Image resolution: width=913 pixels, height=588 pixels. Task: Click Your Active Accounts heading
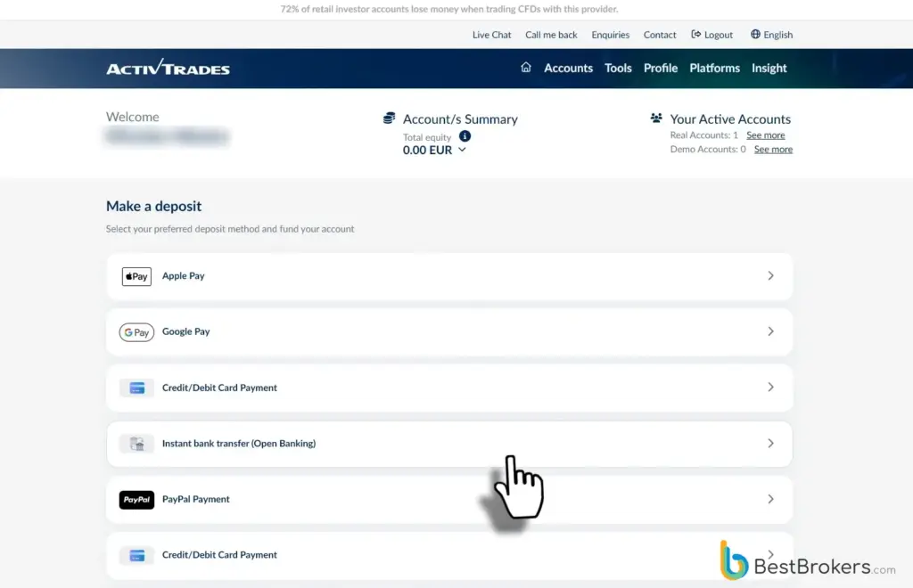[730, 118]
